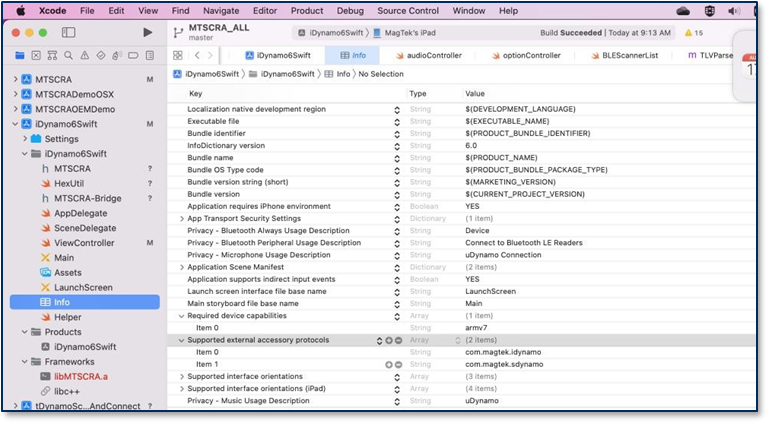Open the Issue navigator warning icon
The height and width of the screenshot is (423, 768).
pyautogui.click(x=85, y=55)
